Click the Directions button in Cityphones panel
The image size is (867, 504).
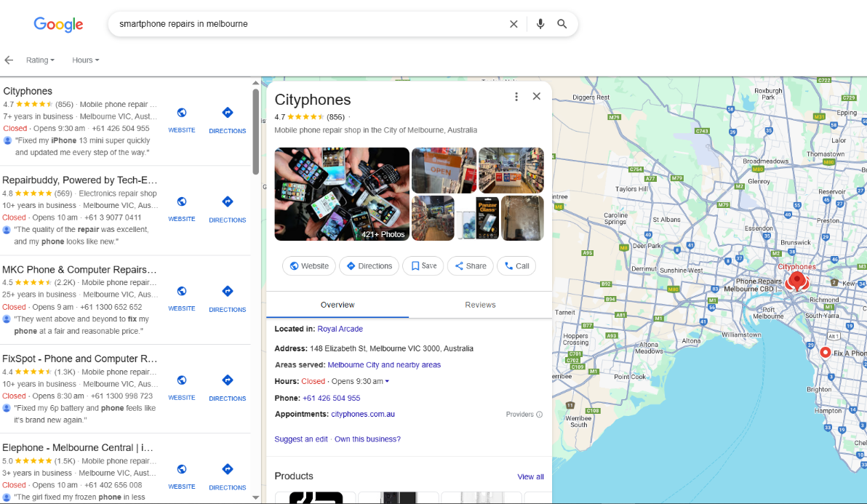pyautogui.click(x=369, y=265)
